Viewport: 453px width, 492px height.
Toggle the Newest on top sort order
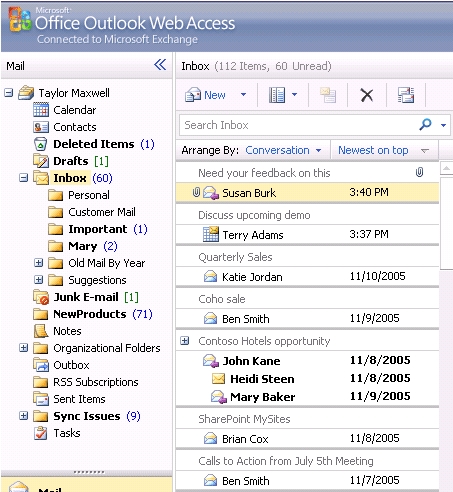point(373,150)
